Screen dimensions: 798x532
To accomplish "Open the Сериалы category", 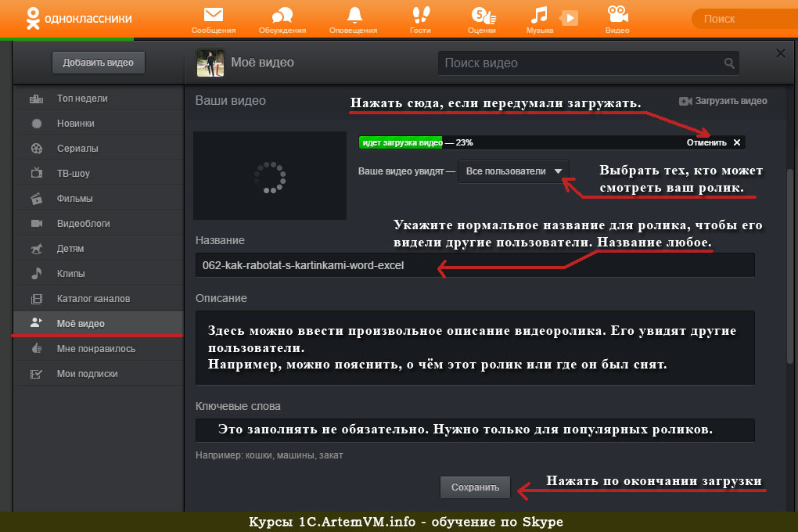I will 77,149.
